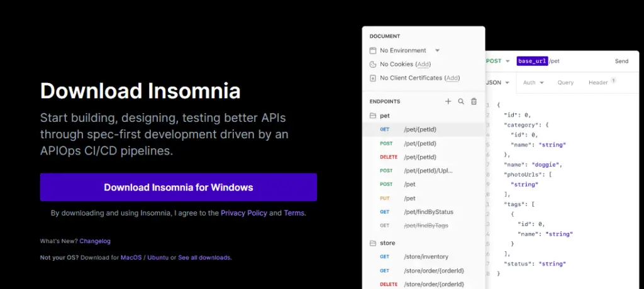Open the POST method dropdown
The width and height of the screenshot is (644, 289).
[498, 61]
